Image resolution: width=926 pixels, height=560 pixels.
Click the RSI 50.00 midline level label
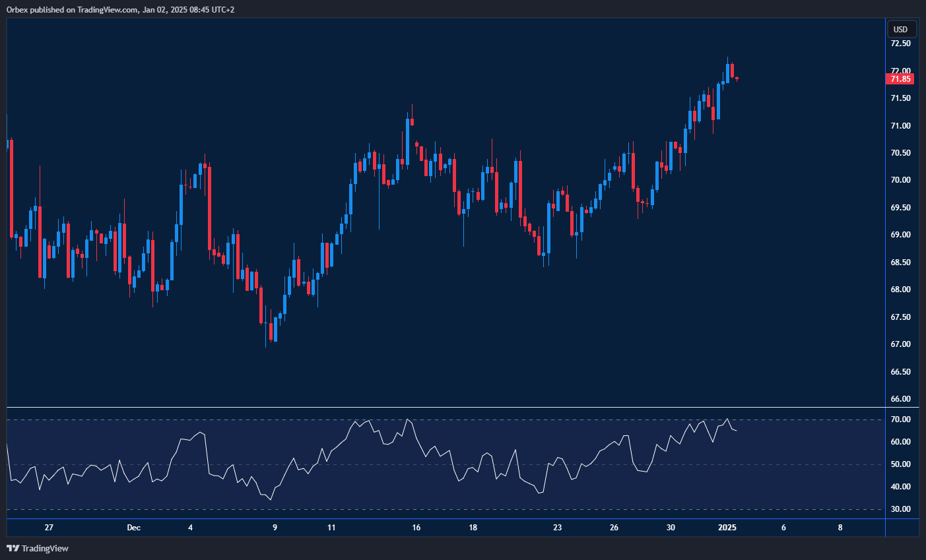900,464
